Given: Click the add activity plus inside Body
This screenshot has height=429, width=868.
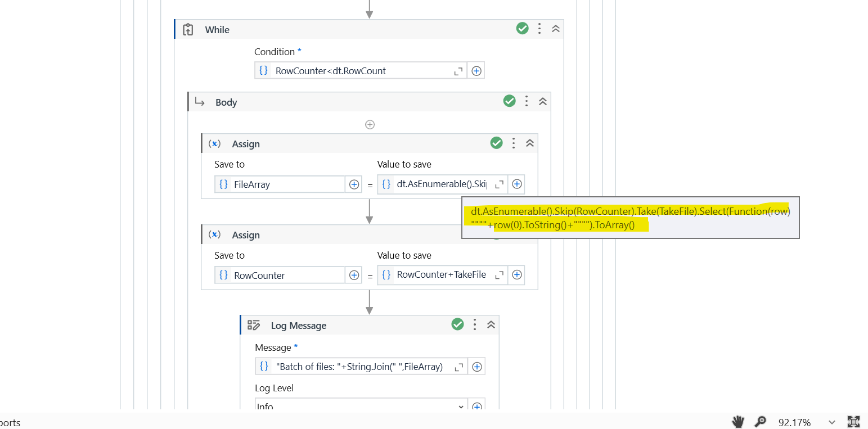Looking at the screenshot, I should click(x=370, y=125).
